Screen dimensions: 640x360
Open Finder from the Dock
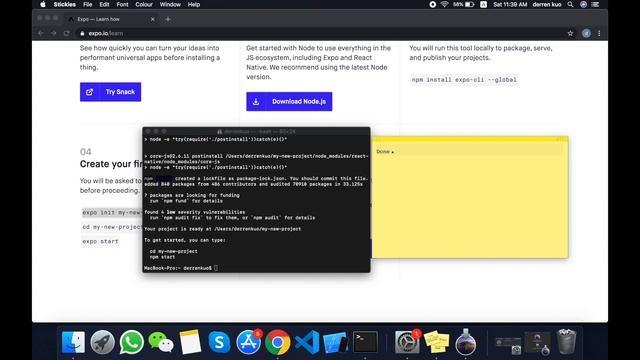73,342
